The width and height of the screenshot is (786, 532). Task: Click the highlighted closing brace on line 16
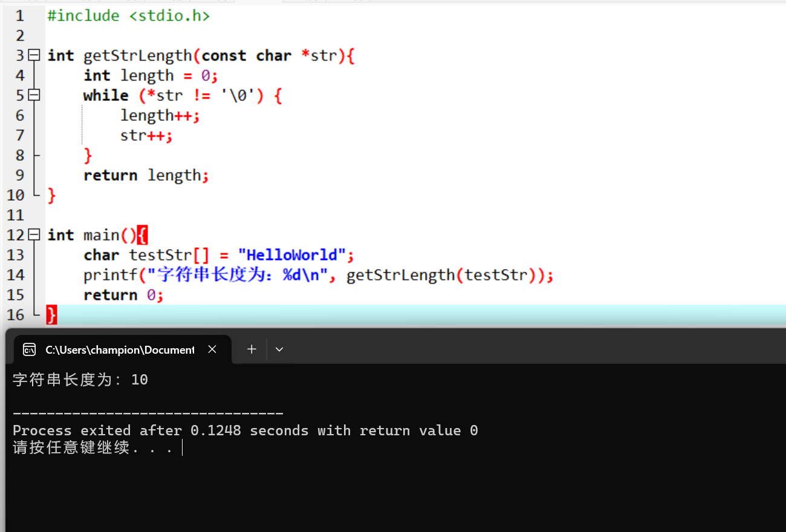pyautogui.click(x=51, y=315)
